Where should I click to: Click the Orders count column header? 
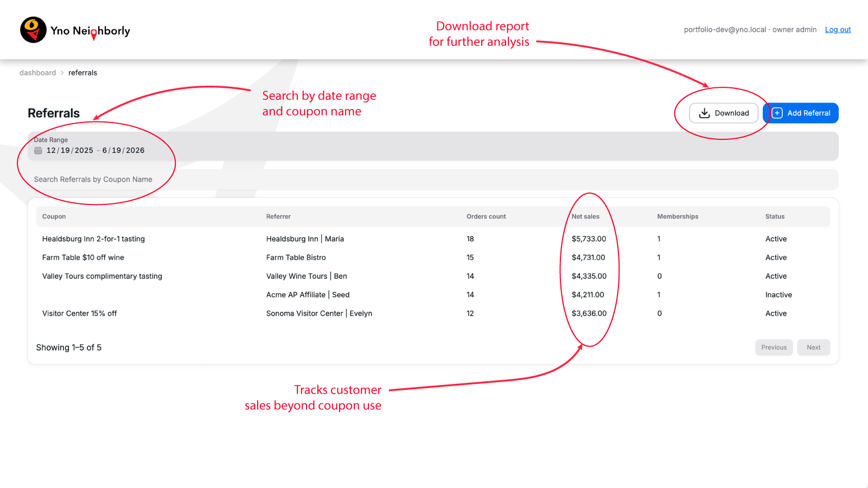pyautogui.click(x=486, y=216)
